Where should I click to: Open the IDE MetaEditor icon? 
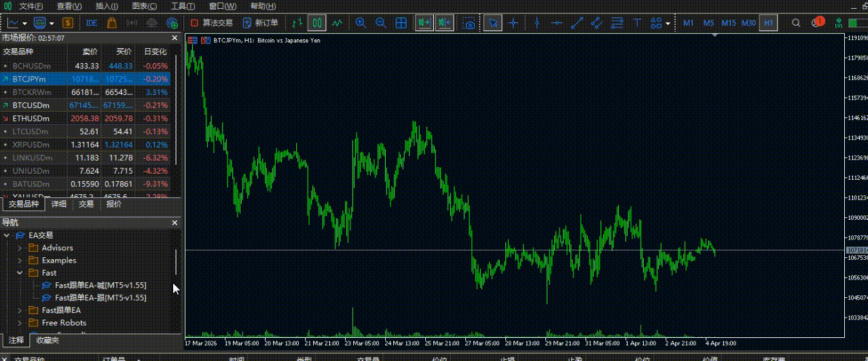click(x=92, y=22)
